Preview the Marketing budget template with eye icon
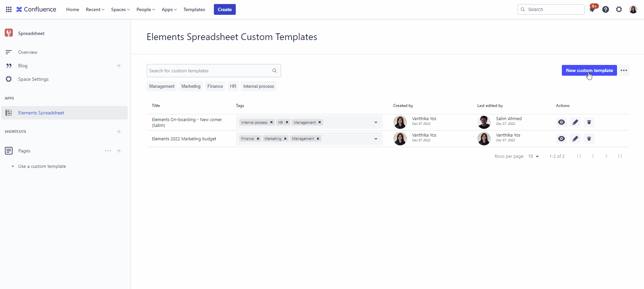 (561, 139)
